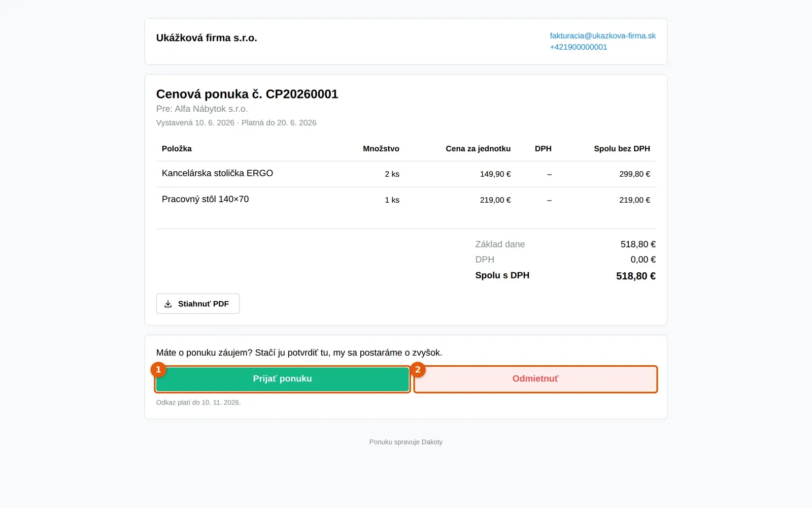The width and height of the screenshot is (812, 508).
Task: Click the Množstvo column header
Action: coord(381,148)
